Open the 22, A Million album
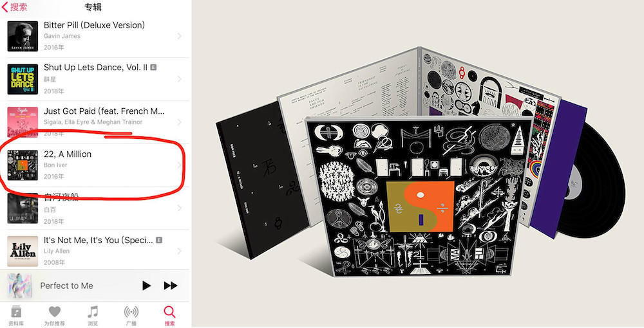This screenshot has height=328, width=644. point(95,165)
